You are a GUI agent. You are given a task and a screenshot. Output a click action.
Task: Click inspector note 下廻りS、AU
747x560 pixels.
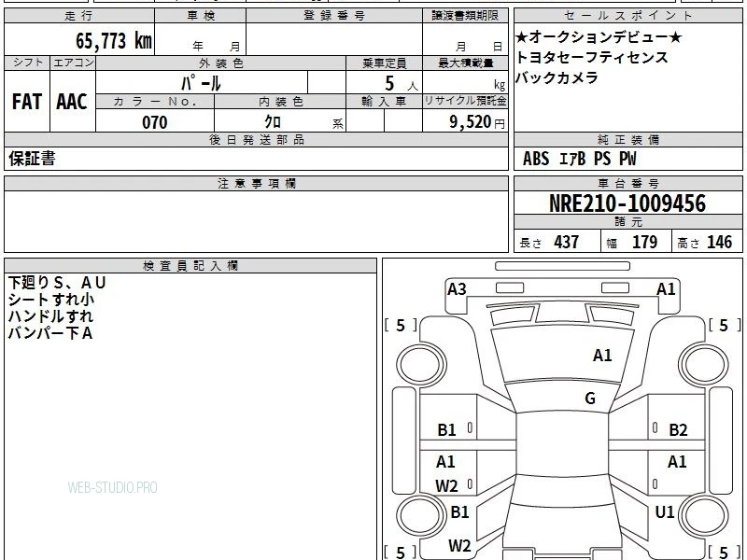pyautogui.click(x=57, y=283)
